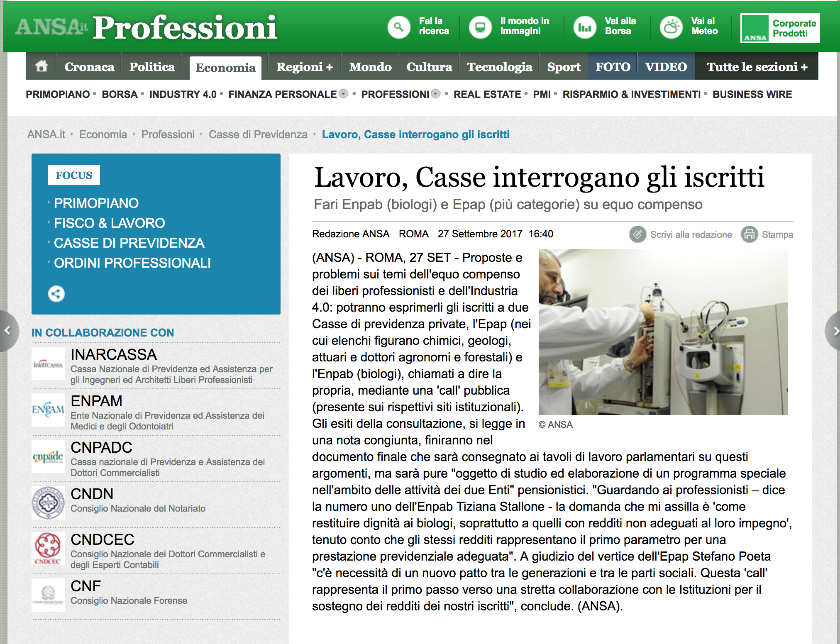Open ORDINI PROFESSIONALI in Focus panel
840x644 pixels.
[x=132, y=263]
